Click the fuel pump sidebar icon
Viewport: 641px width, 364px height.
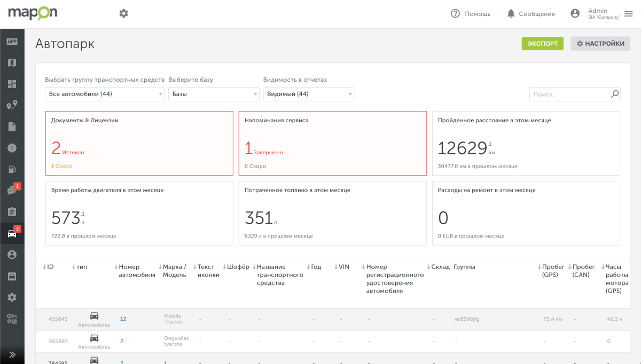[x=12, y=170]
